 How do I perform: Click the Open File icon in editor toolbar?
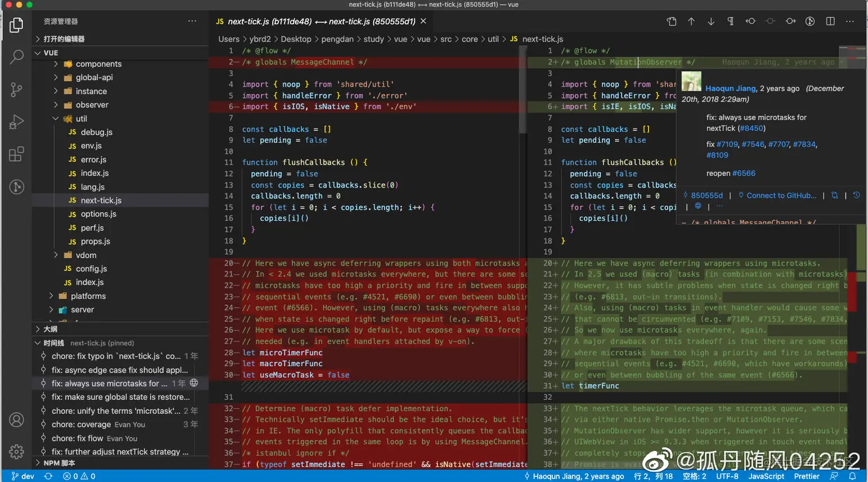click(672, 21)
